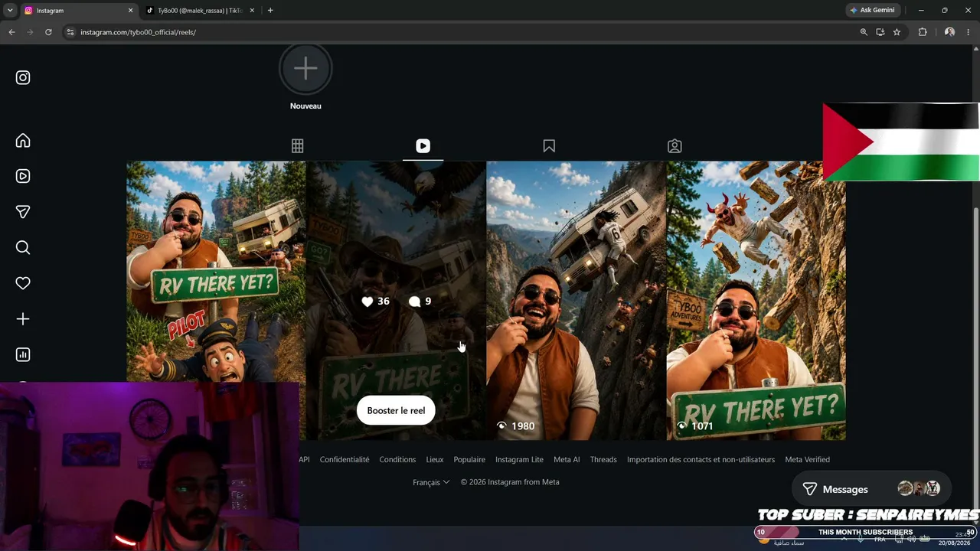
Task: Open a new browser tab
Action: (x=270, y=11)
